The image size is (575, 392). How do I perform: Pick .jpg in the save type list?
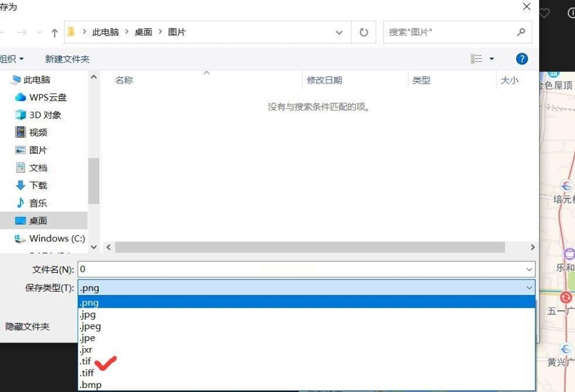[87, 314]
